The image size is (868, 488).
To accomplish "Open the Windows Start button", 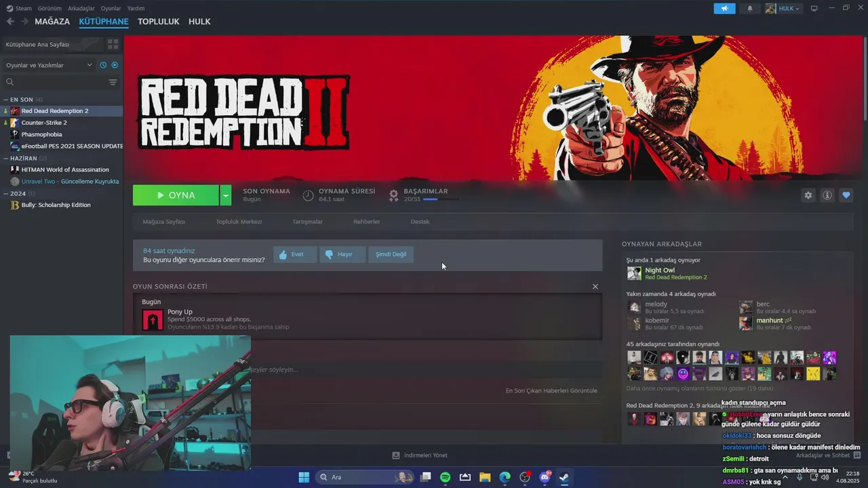I will (x=304, y=477).
